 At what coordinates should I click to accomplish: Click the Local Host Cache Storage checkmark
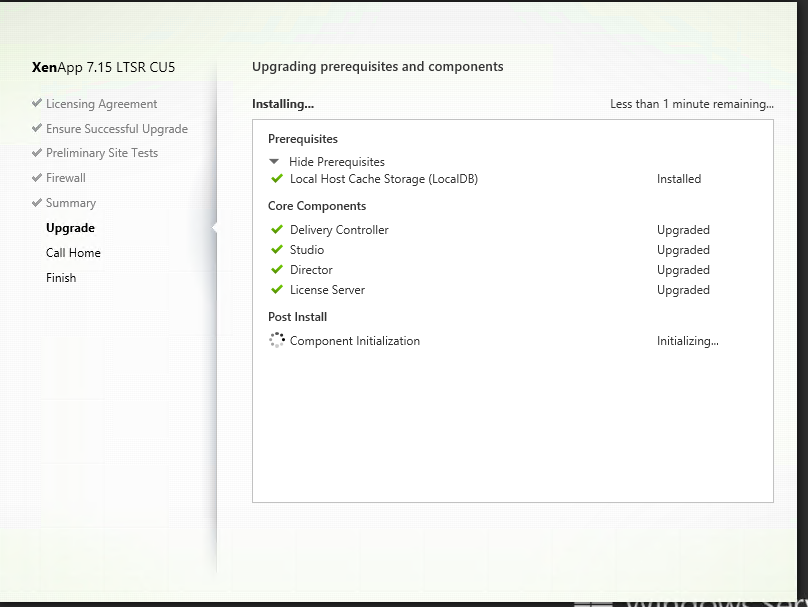point(277,179)
